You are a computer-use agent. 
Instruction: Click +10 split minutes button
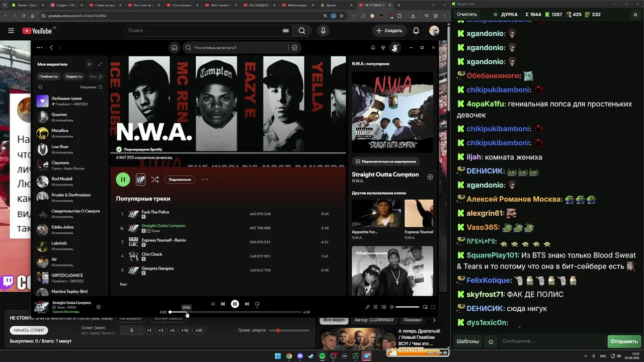click(185, 330)
